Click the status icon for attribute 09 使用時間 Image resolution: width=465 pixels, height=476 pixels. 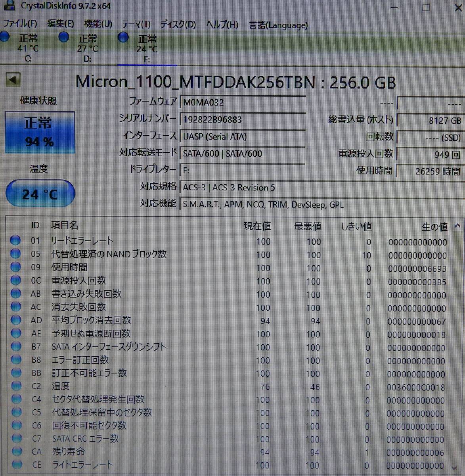point(15,267)
